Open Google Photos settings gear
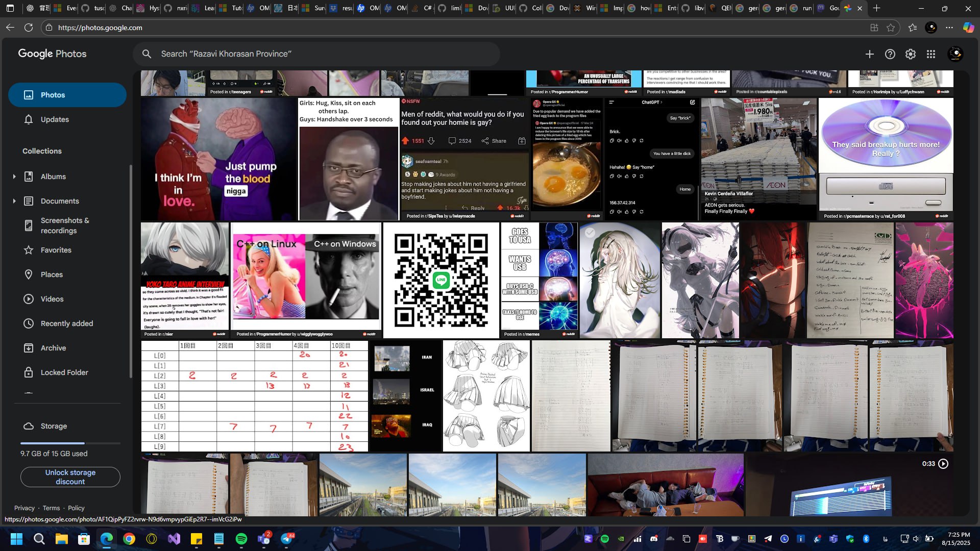 pyautogui.click(x=910, y=54)
